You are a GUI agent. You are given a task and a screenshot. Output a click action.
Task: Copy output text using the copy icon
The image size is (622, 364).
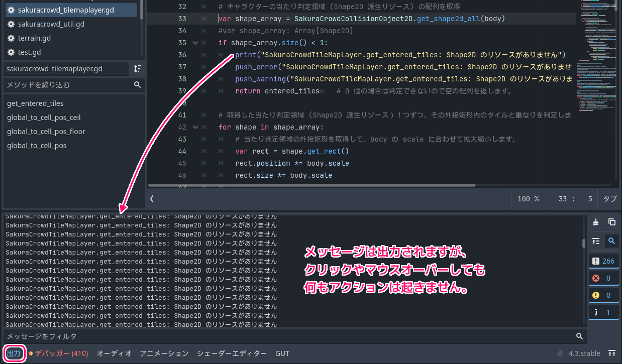coord(611,222)
